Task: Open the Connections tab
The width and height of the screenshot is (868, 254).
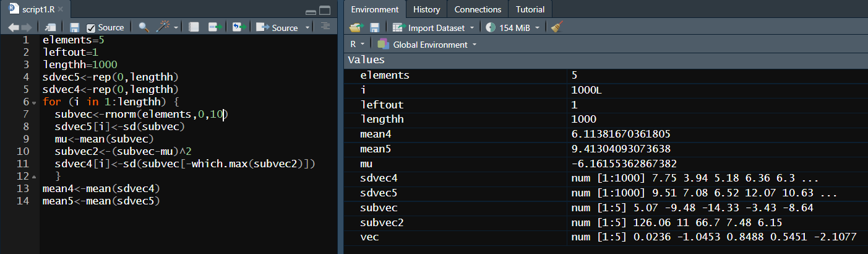Action: click(478, 9)
